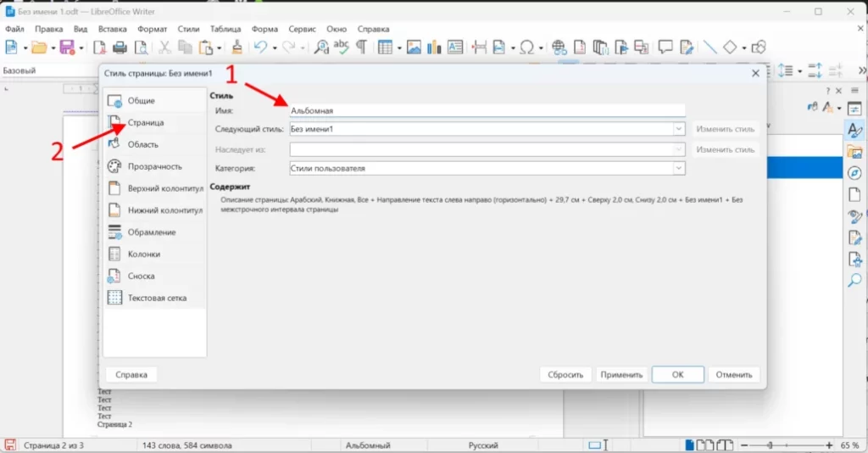This screenshot has height=453, width=868.
Task: Click the Insert Page Break icon
Action: [x=480, y=48]
